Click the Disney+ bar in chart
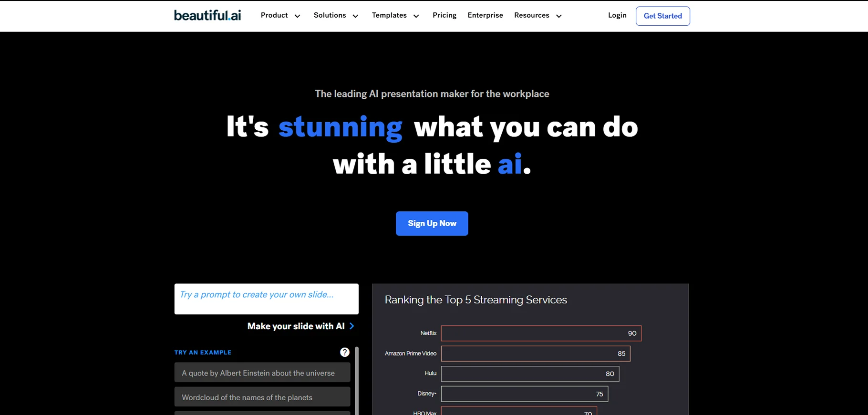 point(525,394)
